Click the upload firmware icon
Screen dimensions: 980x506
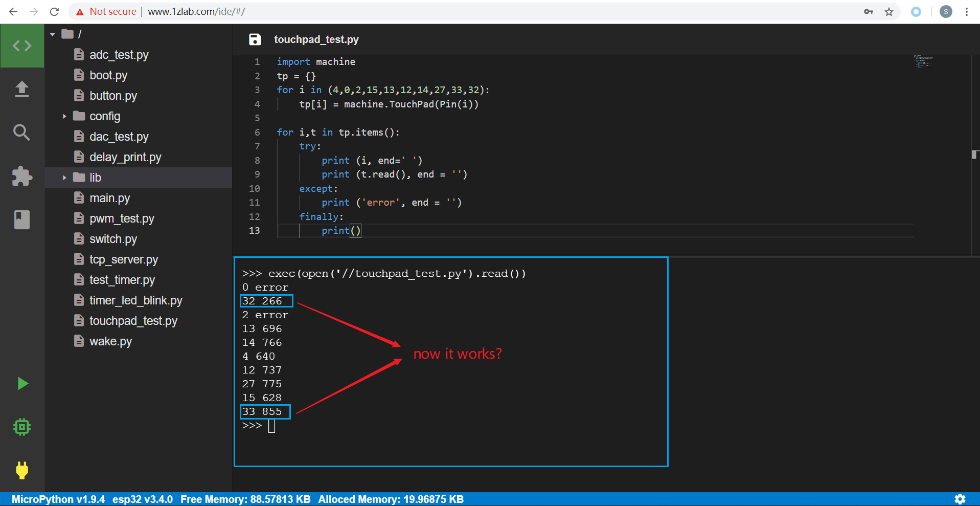(22, 89)
